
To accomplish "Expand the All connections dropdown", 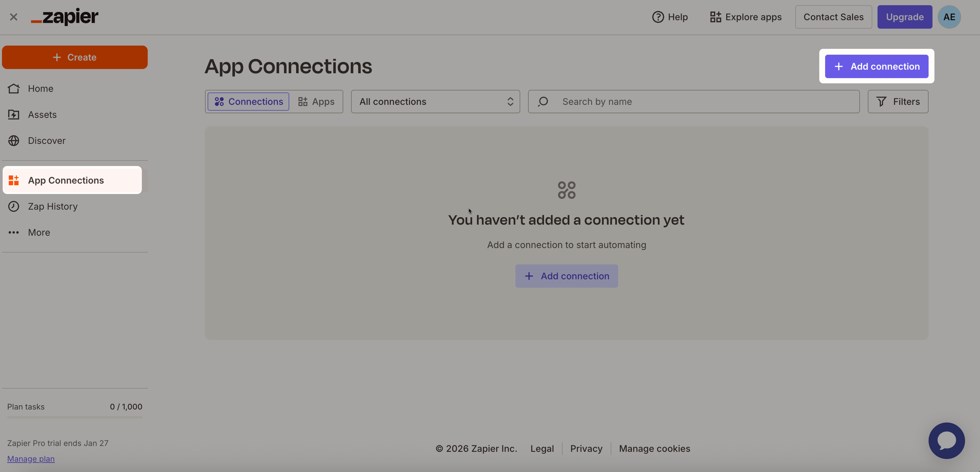I will (x=435, y=102).
